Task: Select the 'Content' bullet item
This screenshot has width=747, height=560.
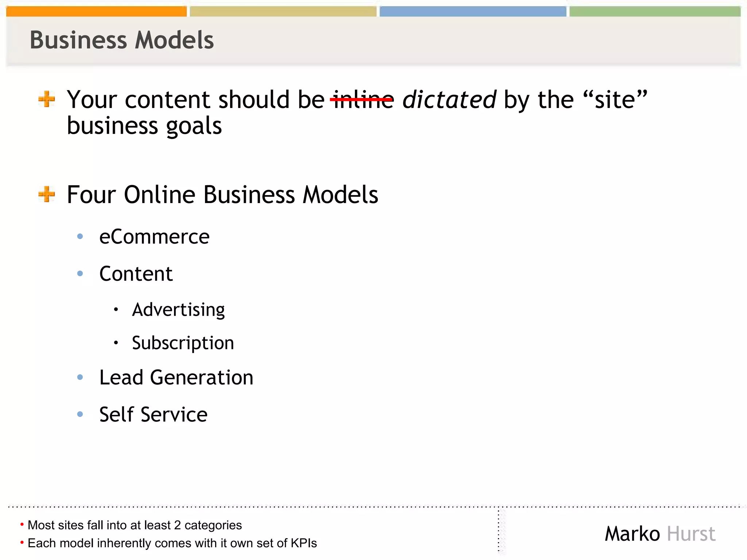Action: [136, 273]
